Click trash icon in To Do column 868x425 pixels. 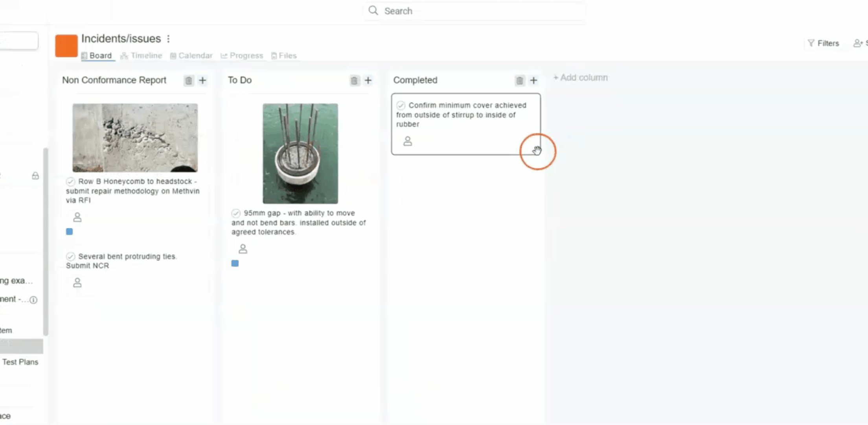(354, 81)
